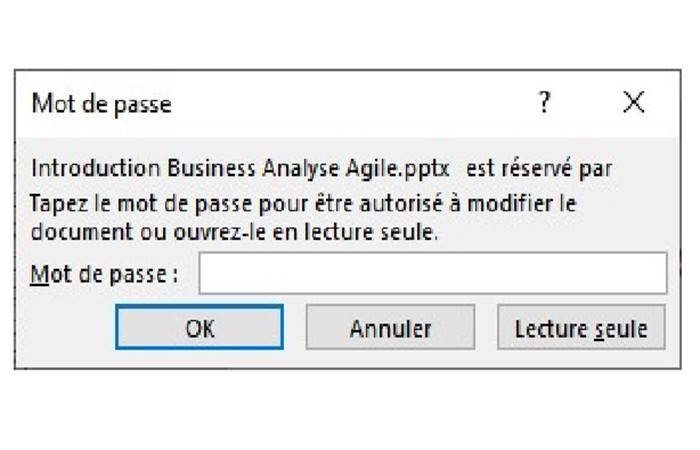Click the Mot de passe title text
The width and height of the screenshot is (700, 450).
(102, 104)
